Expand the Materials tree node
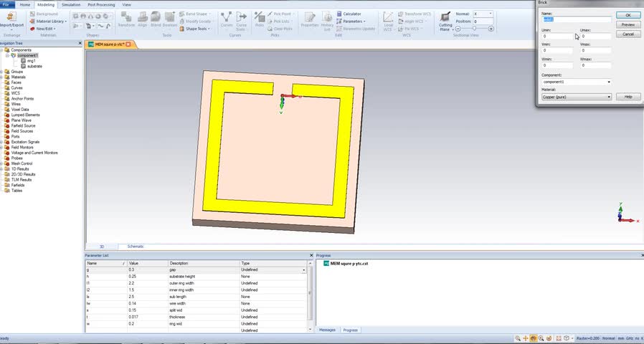Image resolution: width=644 pixels, height=344 pixels. tap(1, 77)
